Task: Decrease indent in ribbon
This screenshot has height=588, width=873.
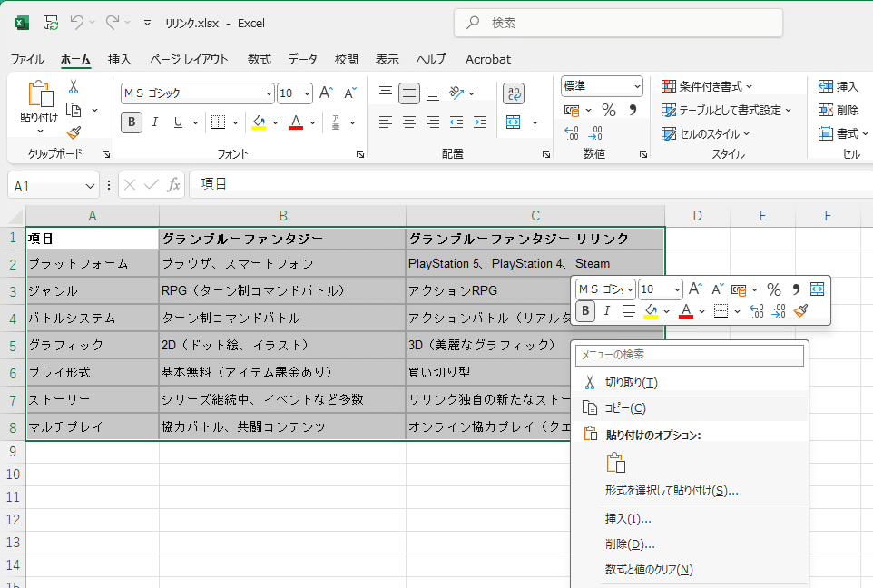Action: point(456,122)
